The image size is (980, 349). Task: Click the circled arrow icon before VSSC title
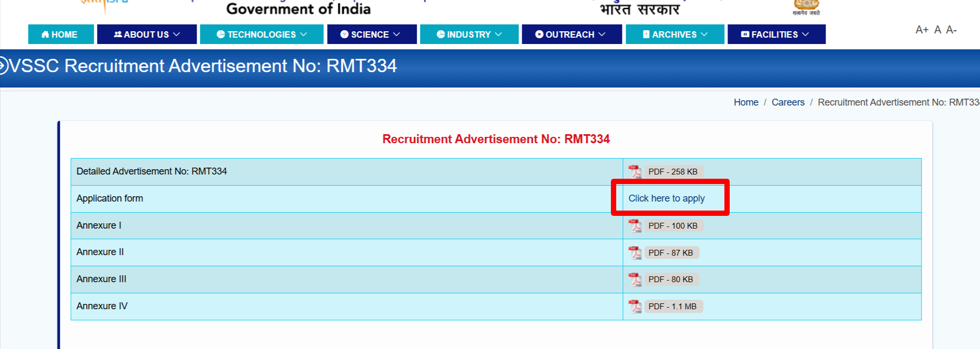click(x=3, y=66)
